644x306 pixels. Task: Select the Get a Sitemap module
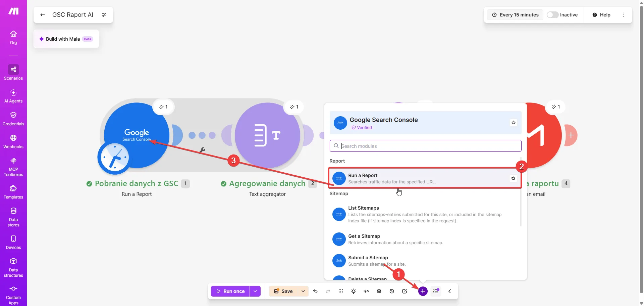pos(425,239)
